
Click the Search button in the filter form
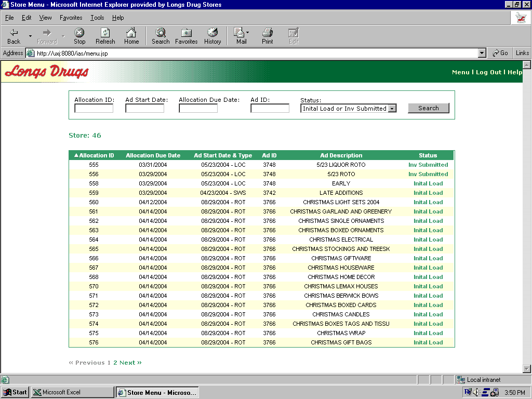pyautogui.click(x=429, y=108)
